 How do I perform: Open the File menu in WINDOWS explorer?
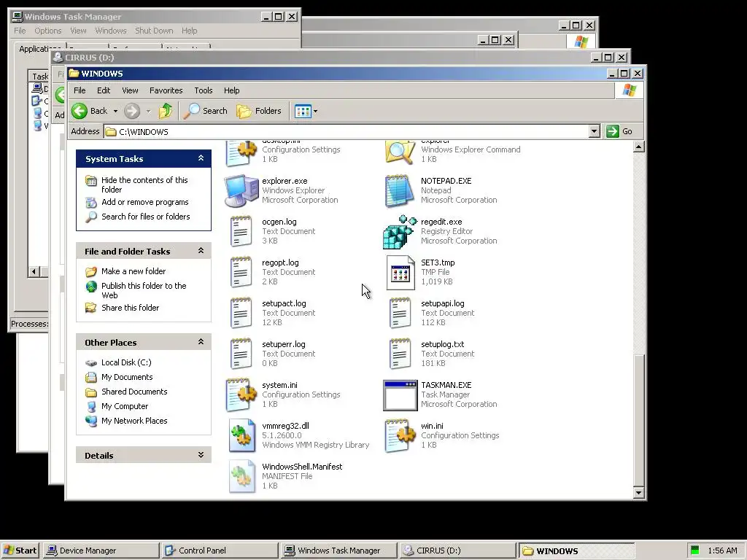coord(80,90)
